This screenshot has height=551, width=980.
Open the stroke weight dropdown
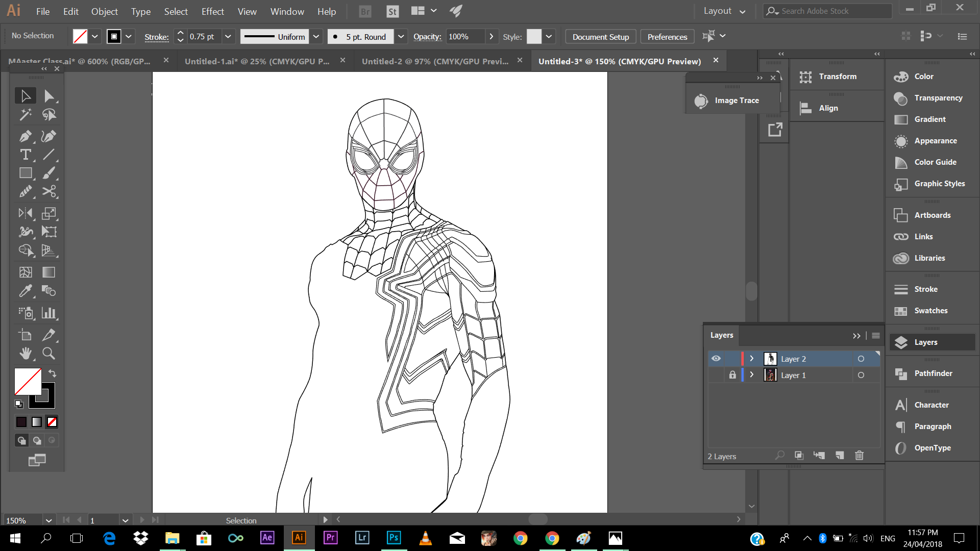coord(228,36)
